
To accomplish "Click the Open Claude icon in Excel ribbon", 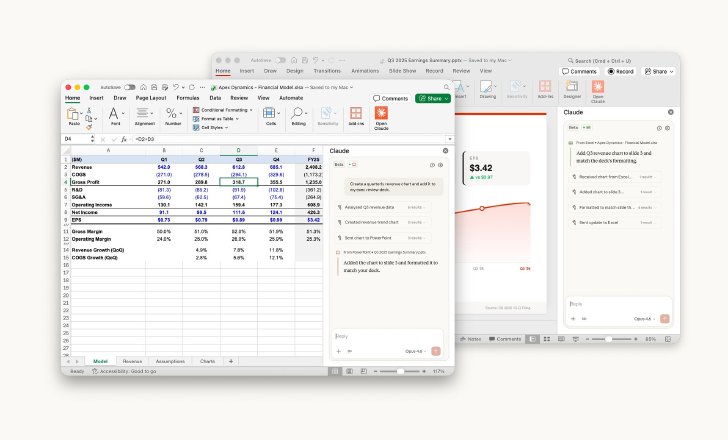I will 381,113.
